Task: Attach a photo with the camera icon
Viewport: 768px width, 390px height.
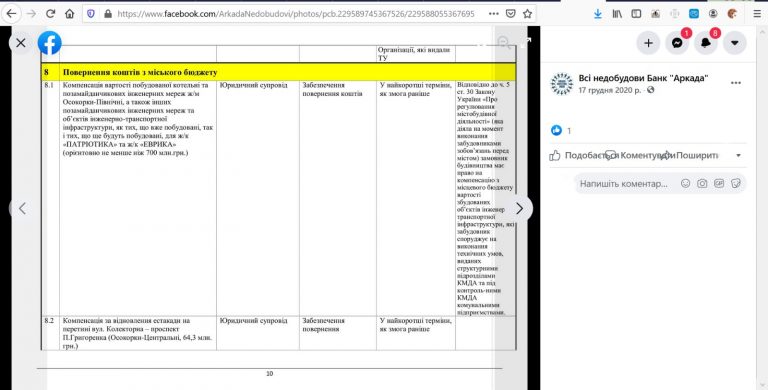Action: coord(702,183)
